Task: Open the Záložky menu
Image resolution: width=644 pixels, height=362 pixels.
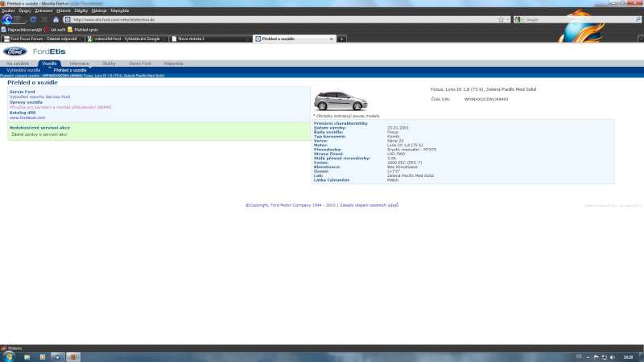Action: pos(81,10)
